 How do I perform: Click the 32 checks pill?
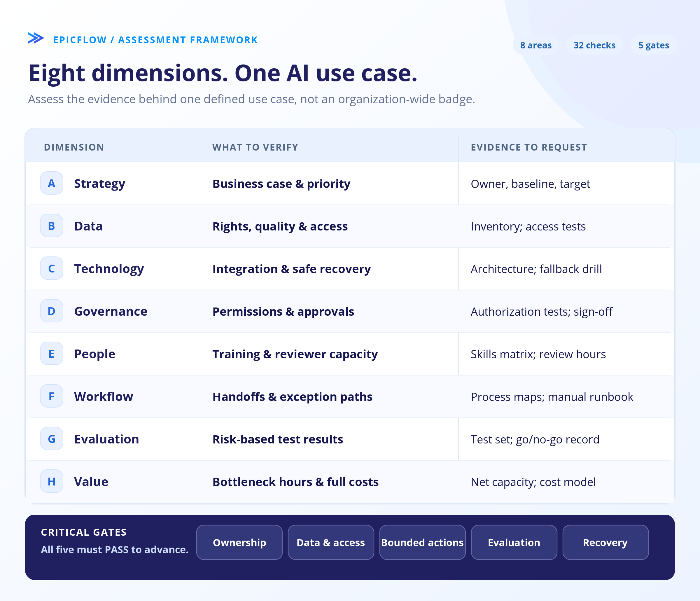(595, 45)
